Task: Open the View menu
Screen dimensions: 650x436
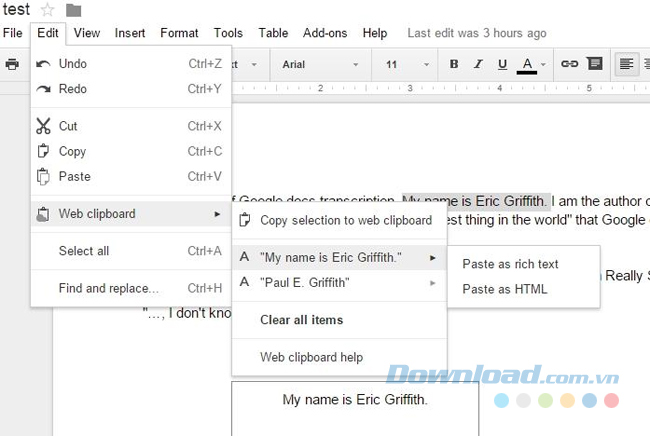Action: pos(87,33)
